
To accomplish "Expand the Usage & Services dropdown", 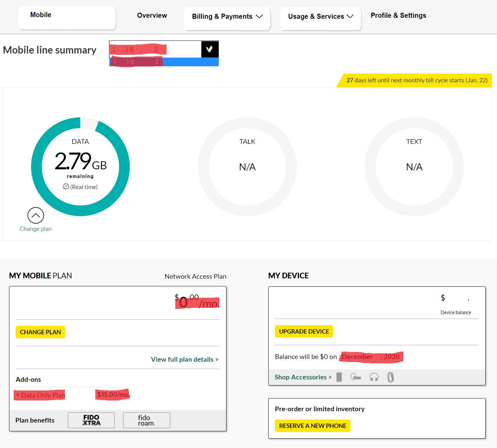I will [x=320, y=16].
